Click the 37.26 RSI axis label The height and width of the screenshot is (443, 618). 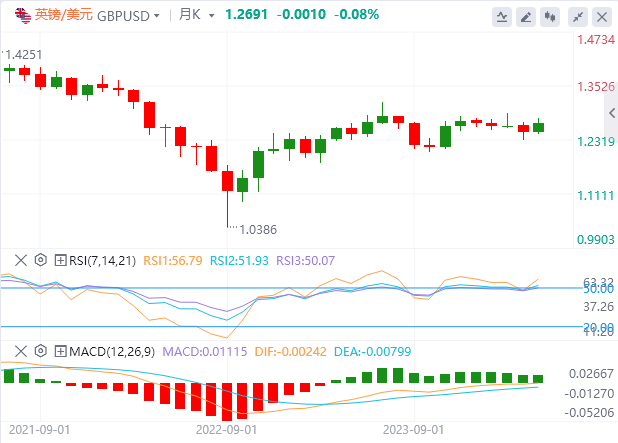[x=599, y=306]
